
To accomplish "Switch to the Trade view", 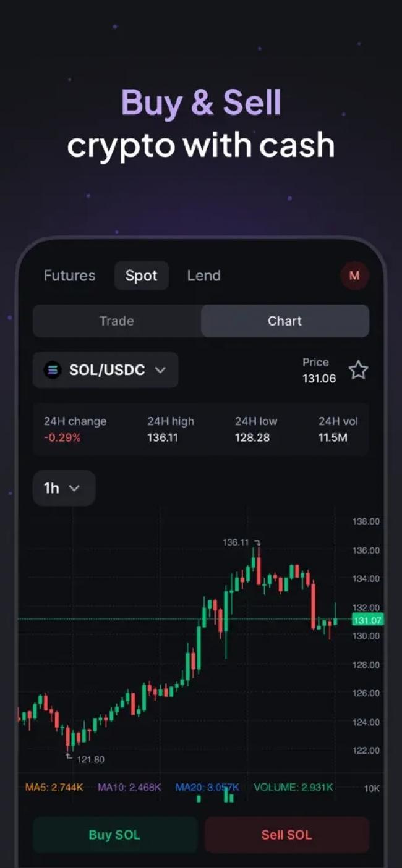I will pyautogui.click(x=117, y=321).
